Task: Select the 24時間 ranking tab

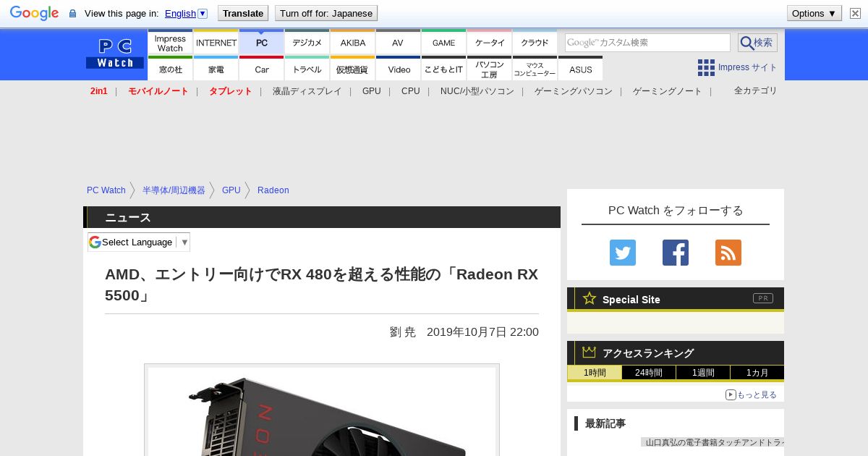Action: tap(649, 373)
